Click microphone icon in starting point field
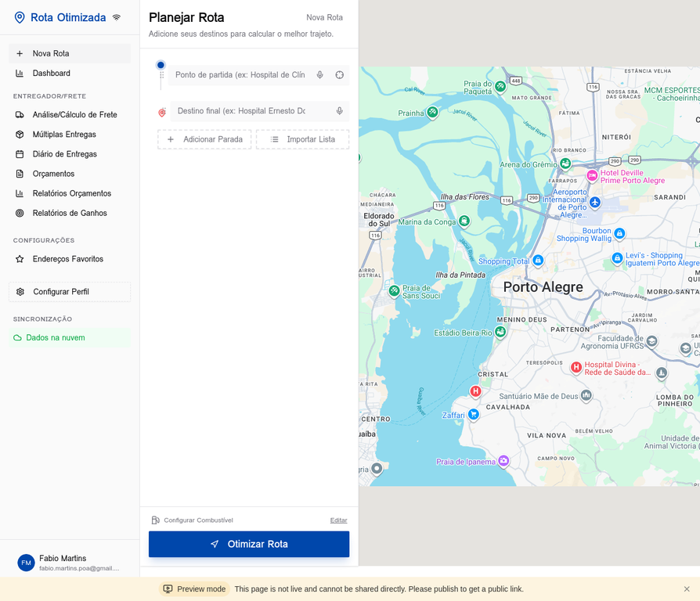 (x=320, y=75)
